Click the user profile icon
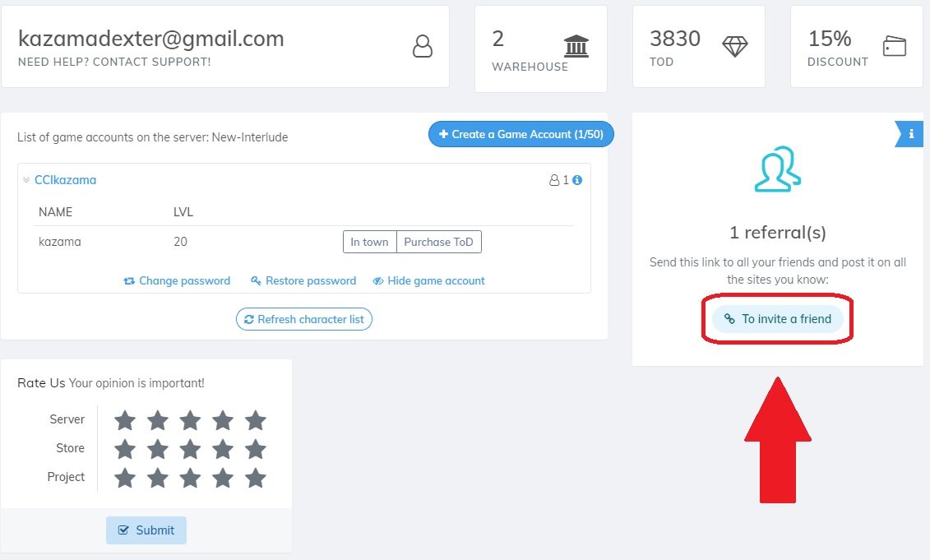The width and height of the screenshot is (930, 560). pyautogui.click(x=422, y=46)
